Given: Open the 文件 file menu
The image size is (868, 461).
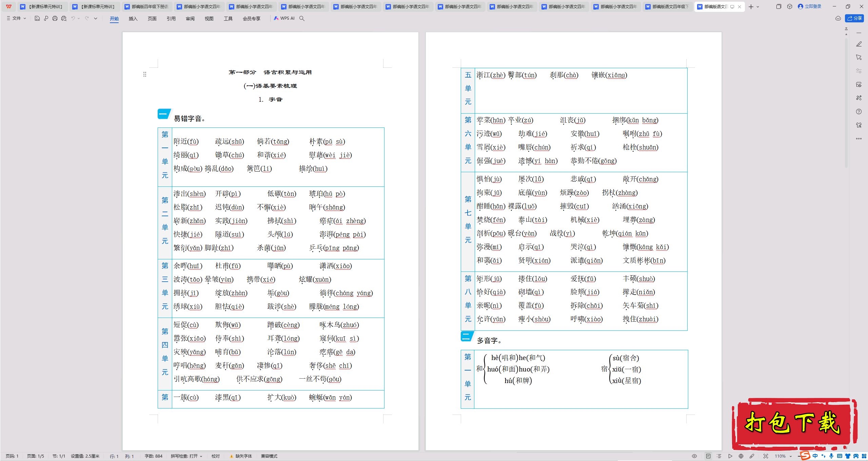Looking at the screenshot, I should point(16,18).
